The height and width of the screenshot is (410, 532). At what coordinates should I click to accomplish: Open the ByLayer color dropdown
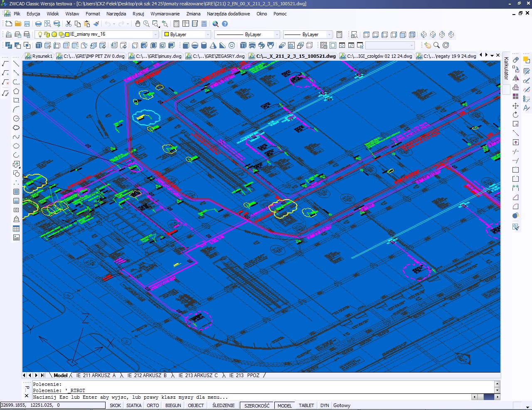(208, 35)
